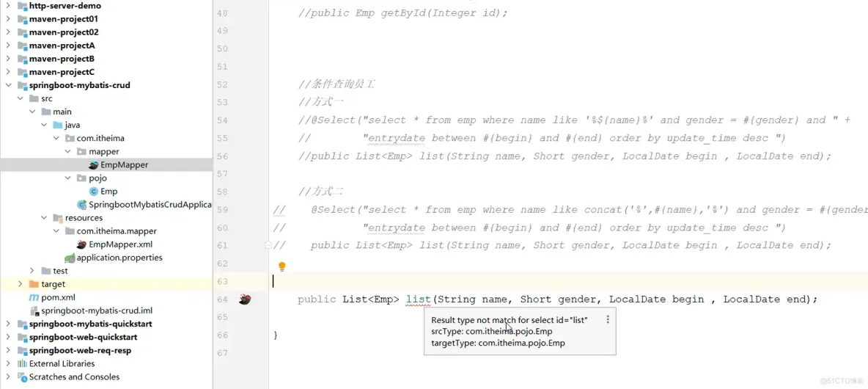Expand the test folder
The image size is (868, 389).
pyautogui.click(x=33, y=270)
